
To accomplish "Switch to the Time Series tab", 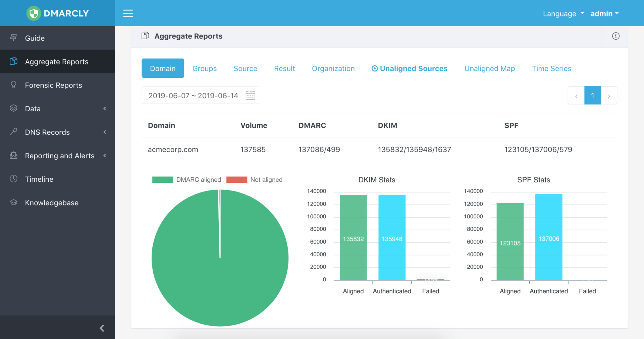I will (551, 68).
